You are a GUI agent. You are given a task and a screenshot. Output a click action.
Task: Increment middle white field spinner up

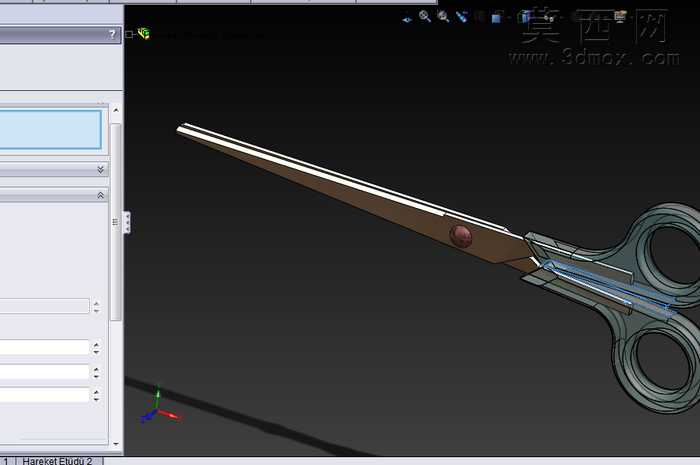click(x=96, y=369)
